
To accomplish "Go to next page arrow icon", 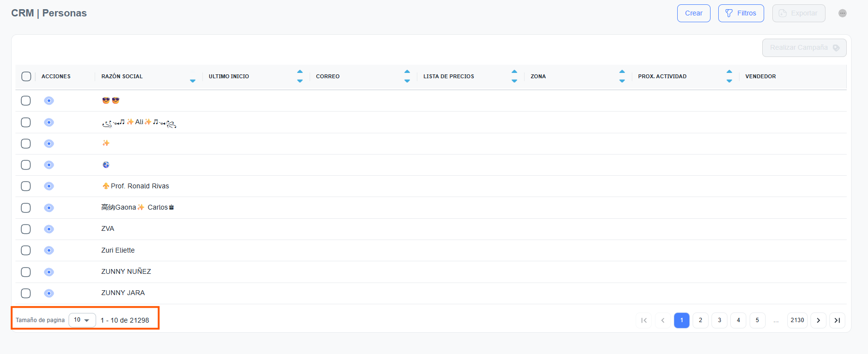I will [x=818, y=320].
